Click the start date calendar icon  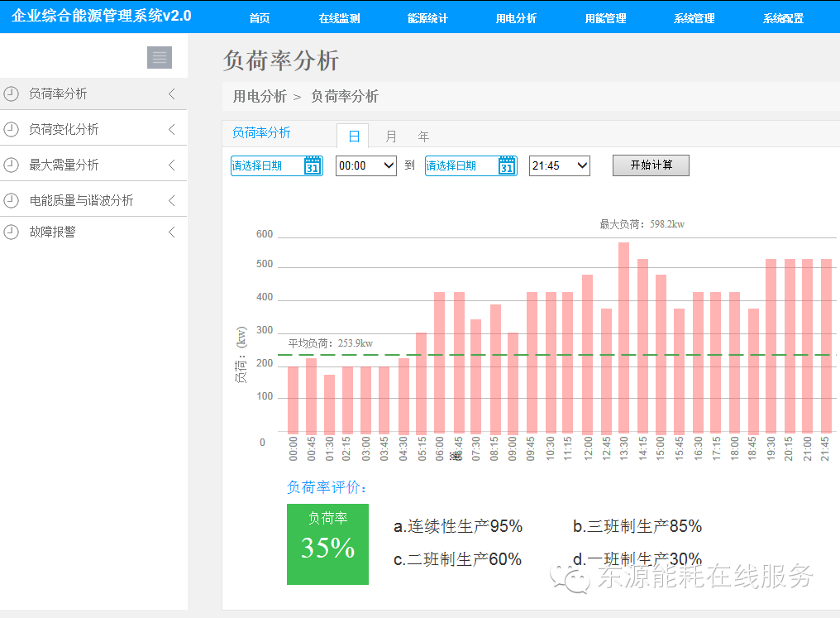click(313, 165)
